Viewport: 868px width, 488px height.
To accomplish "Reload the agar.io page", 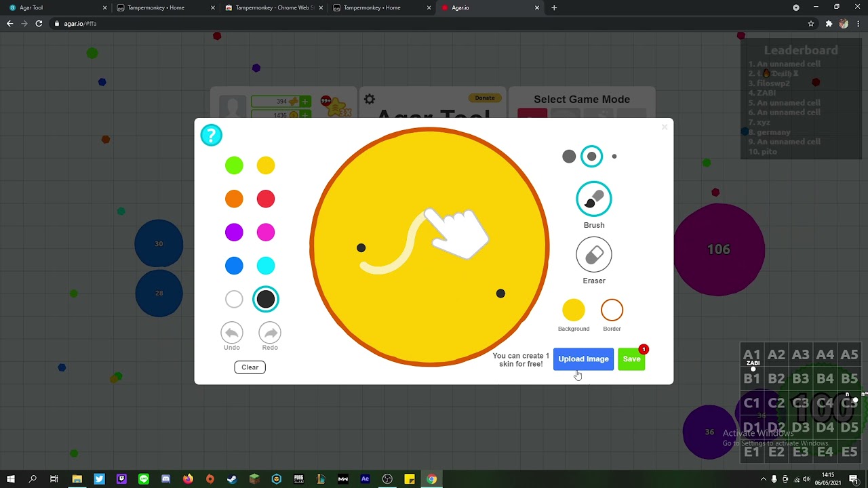I will 39,23.
